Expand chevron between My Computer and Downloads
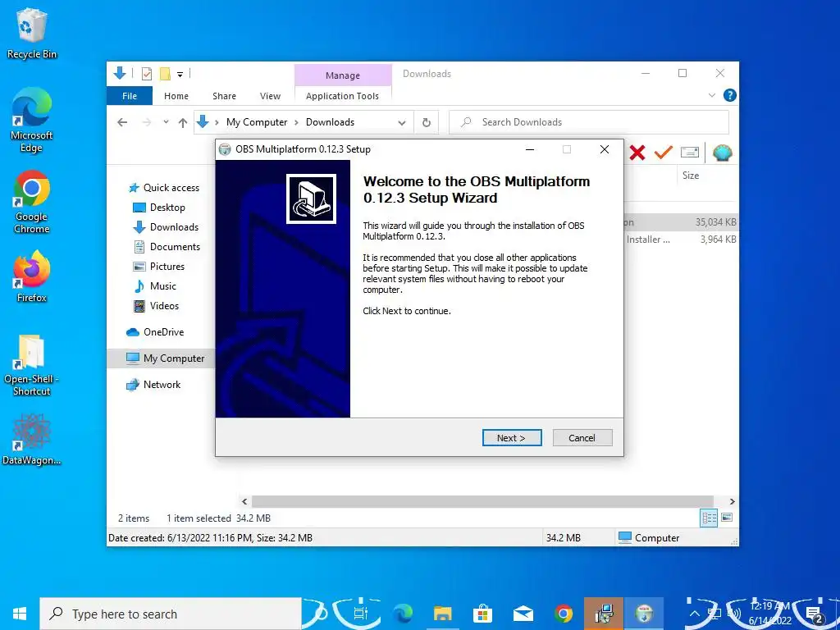840x630 pixels. pyautogui.click(x=296, y=122)
